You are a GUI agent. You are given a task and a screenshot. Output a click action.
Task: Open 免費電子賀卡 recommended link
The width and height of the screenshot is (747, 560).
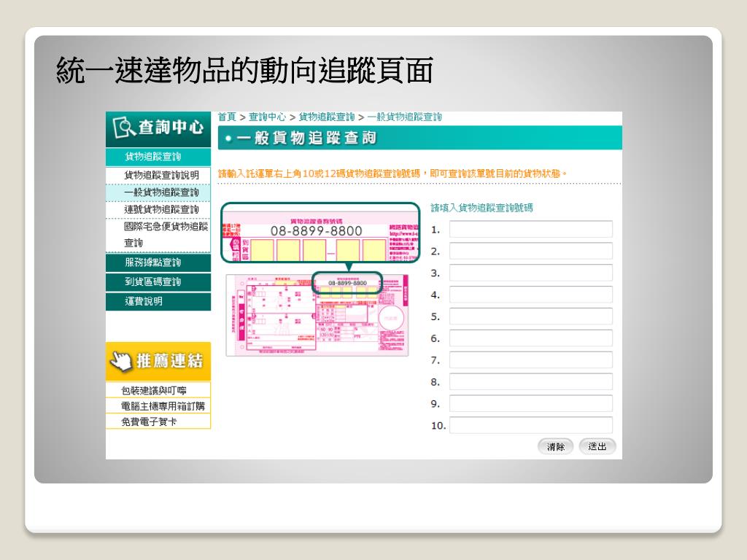point(158,421)
